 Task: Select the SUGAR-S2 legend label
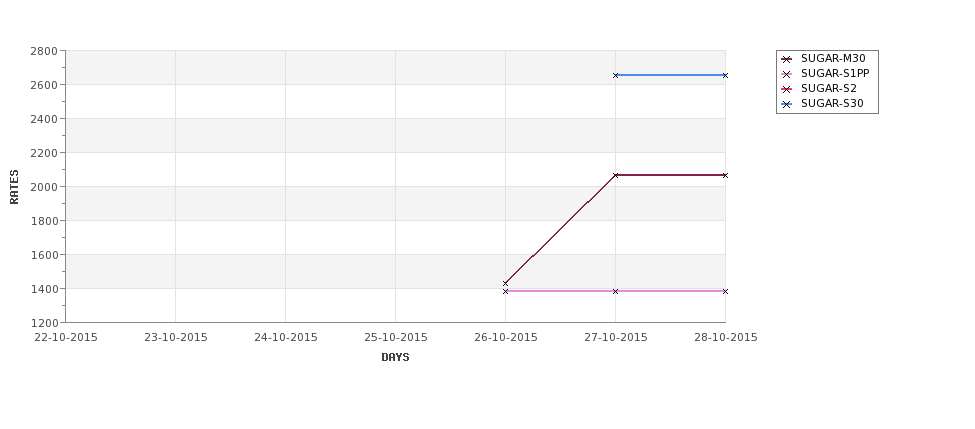coord(828,88)
